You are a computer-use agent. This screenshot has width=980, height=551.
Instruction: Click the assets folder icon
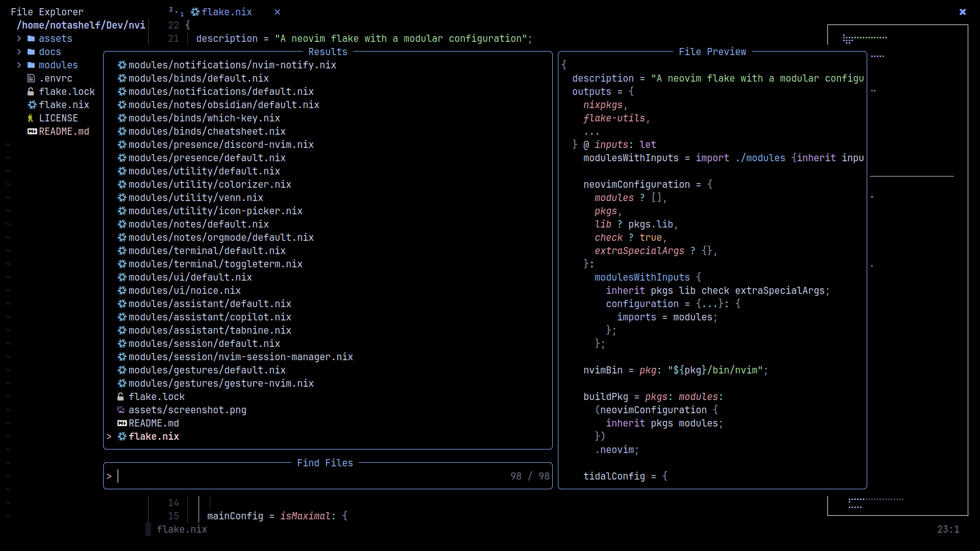pyautogui.click(x=31, y=39)
